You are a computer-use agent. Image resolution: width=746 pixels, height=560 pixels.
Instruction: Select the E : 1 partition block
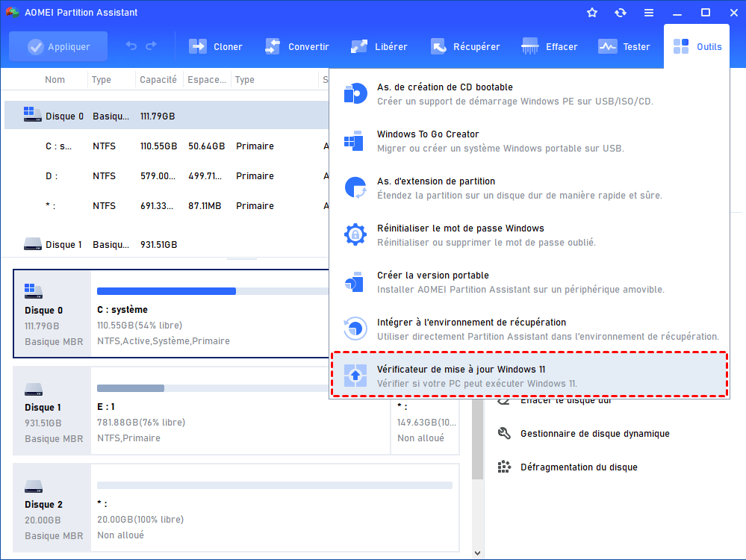coord(240,411)
